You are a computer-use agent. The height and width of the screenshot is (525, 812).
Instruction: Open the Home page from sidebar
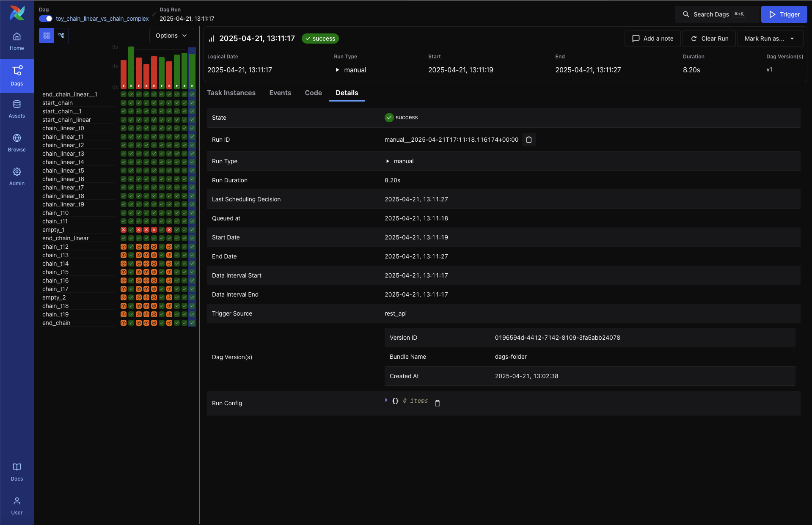coord(17,41)
